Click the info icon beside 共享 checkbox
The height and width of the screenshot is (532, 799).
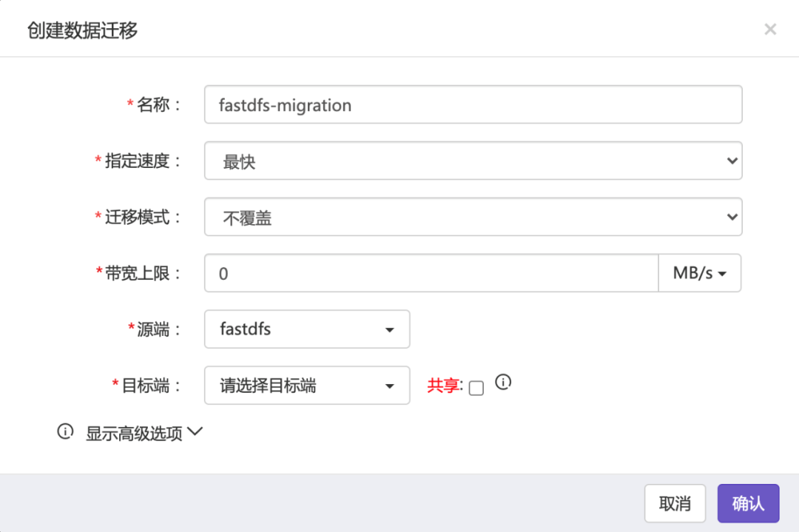[503, 383]
